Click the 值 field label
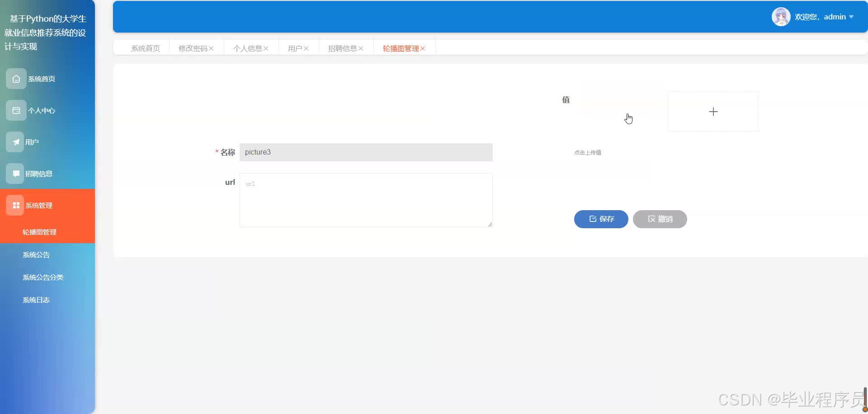Viewport: 868px width, 414px height. (566, 100)
